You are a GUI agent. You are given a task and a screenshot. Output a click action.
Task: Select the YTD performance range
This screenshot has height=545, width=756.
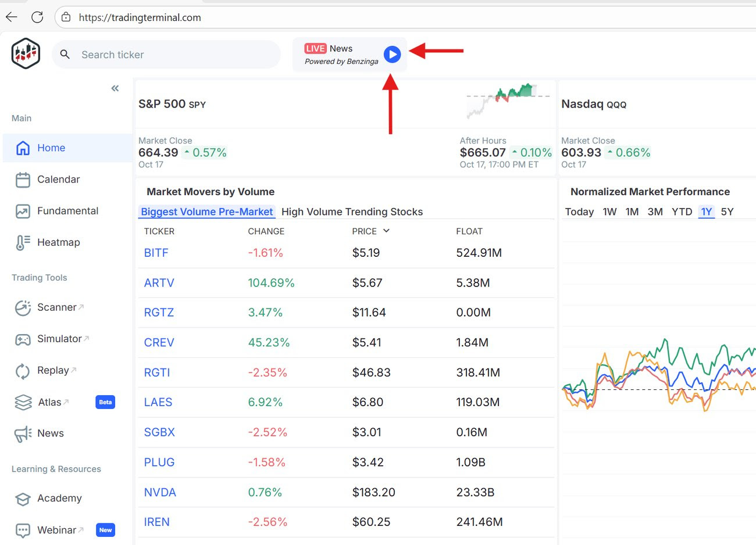[x=682, y=212]
